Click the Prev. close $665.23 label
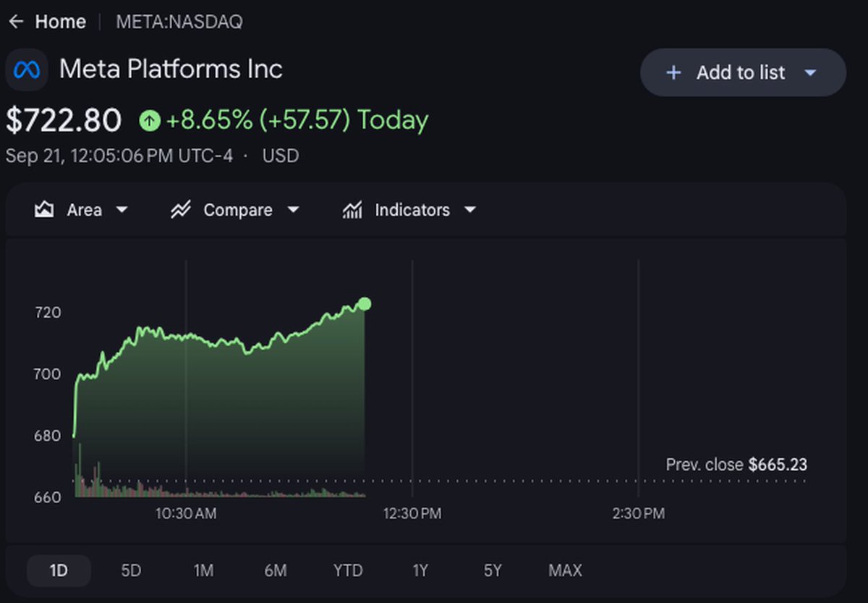This screenshot has width=868, height=603. 736,465
